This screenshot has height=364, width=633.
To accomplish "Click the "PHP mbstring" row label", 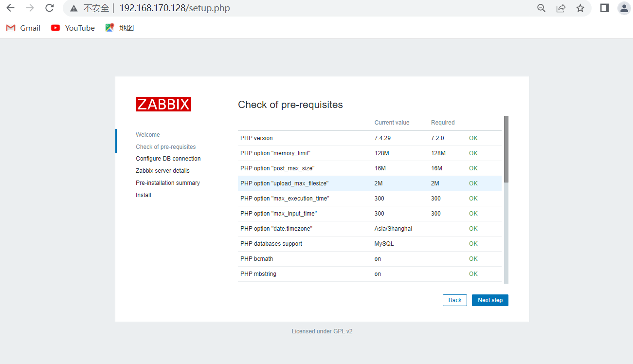I will click(x=258, y=274).
